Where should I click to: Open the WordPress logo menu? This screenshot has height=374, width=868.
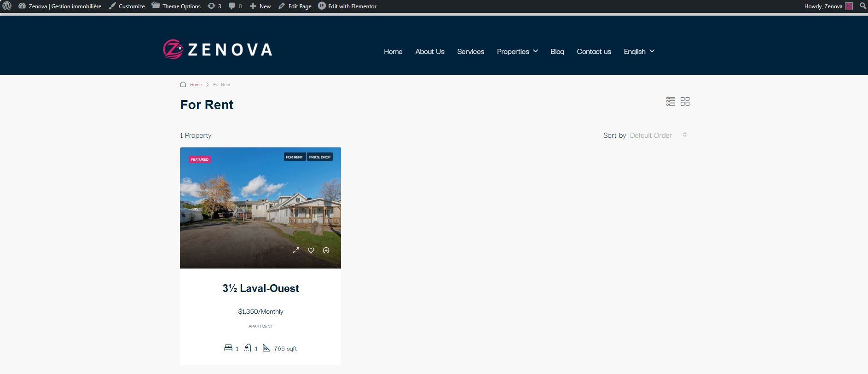[7, 6]
